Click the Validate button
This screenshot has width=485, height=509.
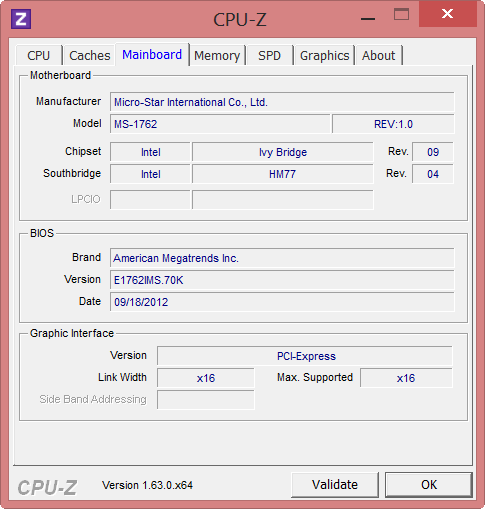pyautogui.click(x=335, y=485)
